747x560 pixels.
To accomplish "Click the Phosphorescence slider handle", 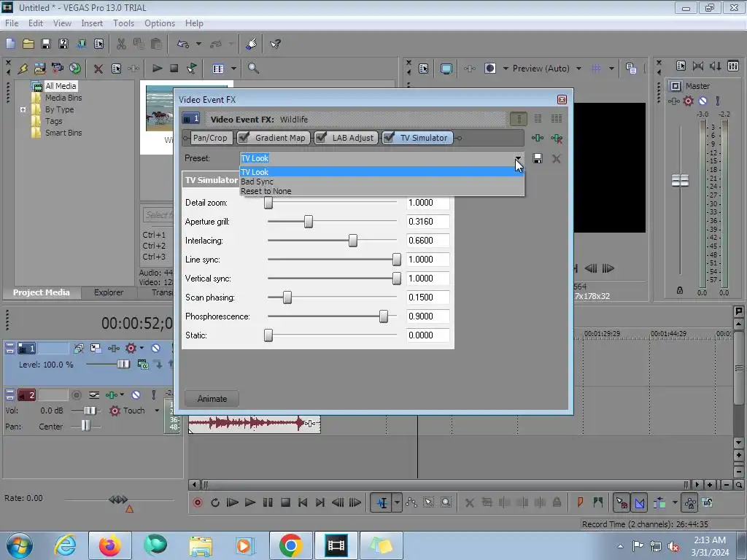I will point(384,316).
